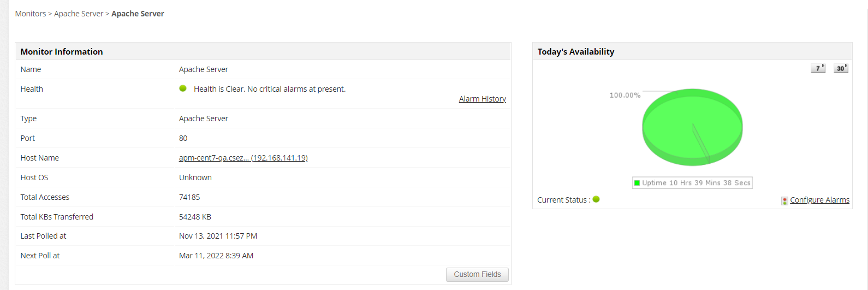Viewport: 868px width, 290px height.
Task: Open the apm-cent7-qa host name link
Action: (x=243, y=158)
